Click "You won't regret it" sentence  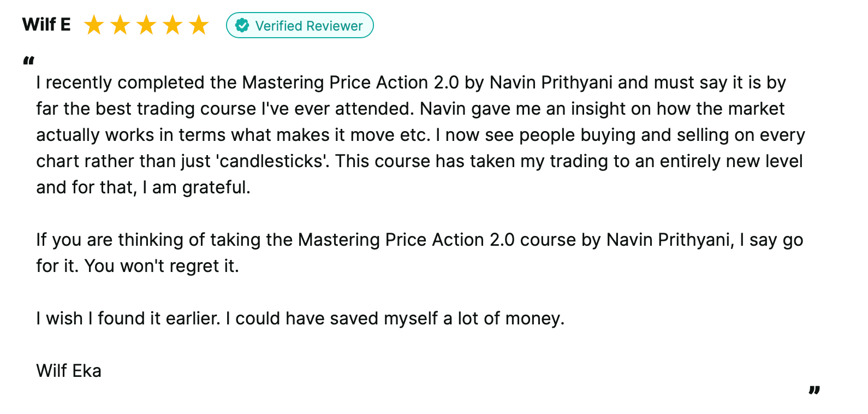pyautogui.click(x=162, y=266)
